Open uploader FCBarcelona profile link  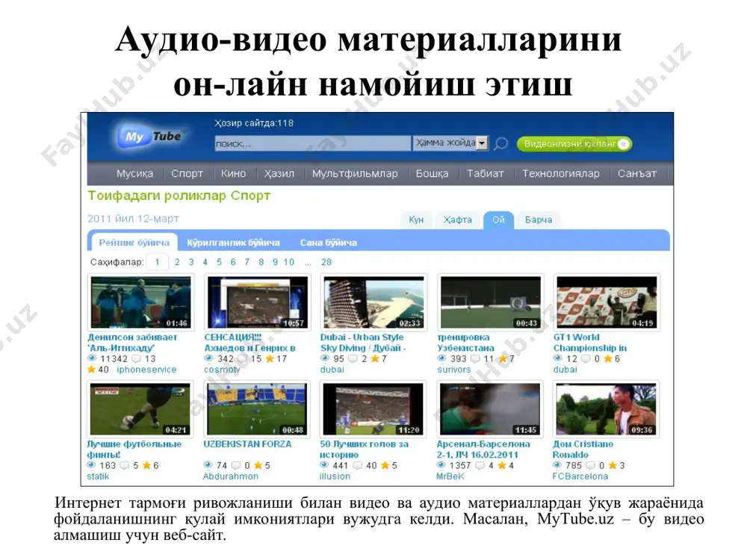click(x=580, y=476)
